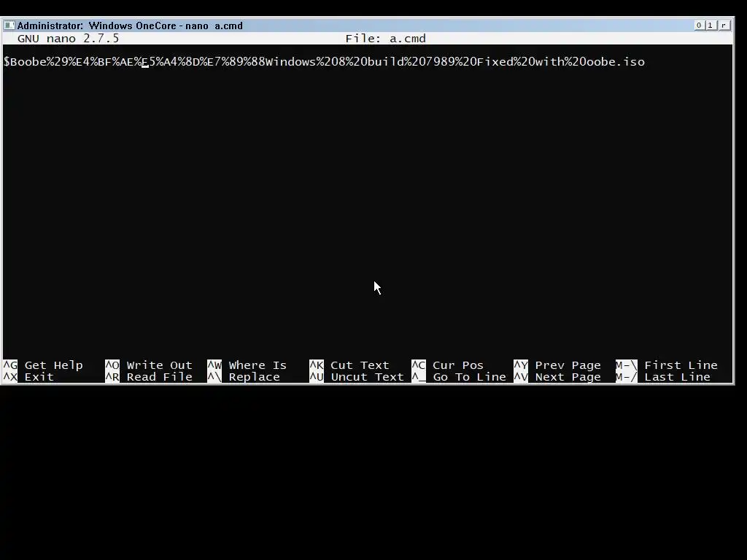Viewport: 747px width, 560px height.
Task: Click the ^G Get Help shortcut
Action: point(43,365)
